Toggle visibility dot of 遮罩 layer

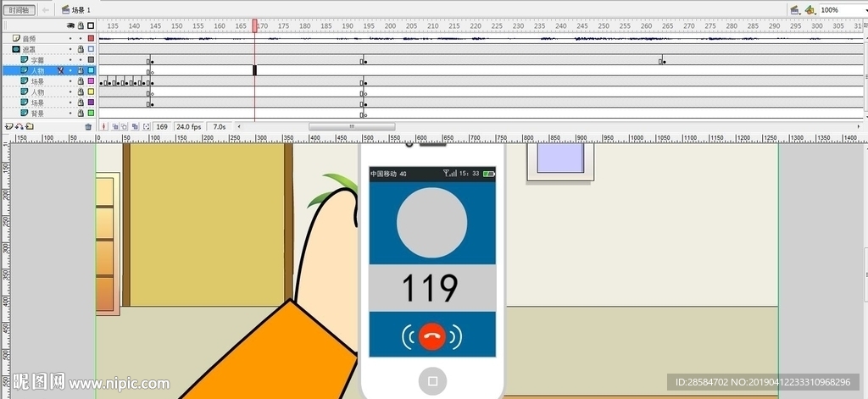click(71, 48)
